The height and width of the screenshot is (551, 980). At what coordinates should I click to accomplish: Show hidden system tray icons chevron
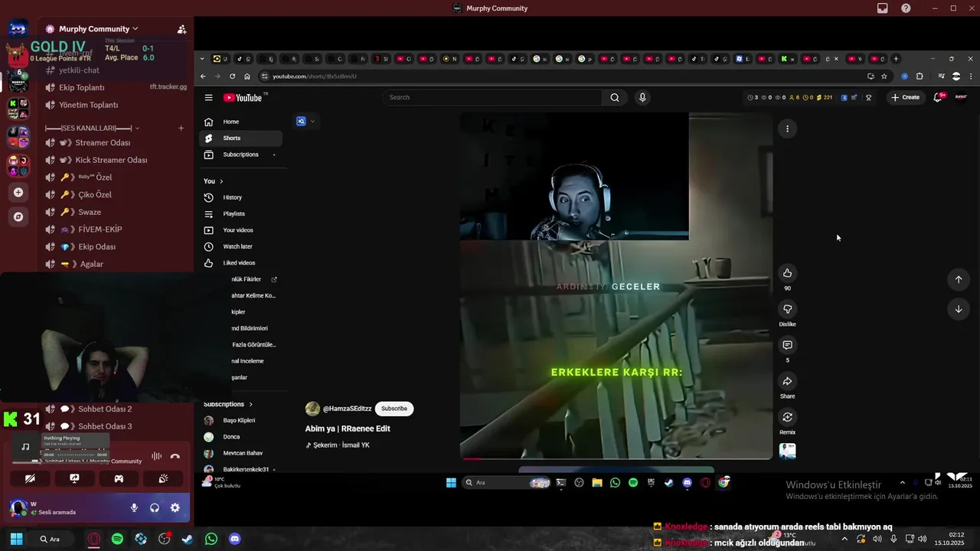[844, 539]
